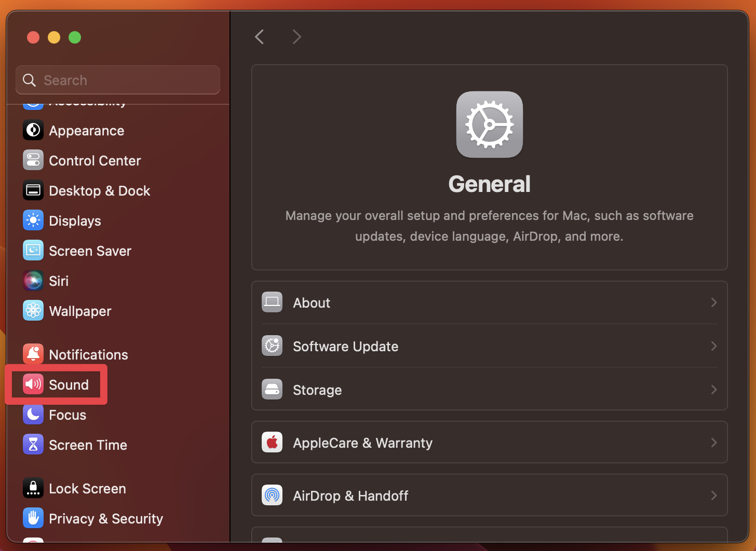
Task: Click the Screen Time hourglass icon
Action: coord(33,444)
